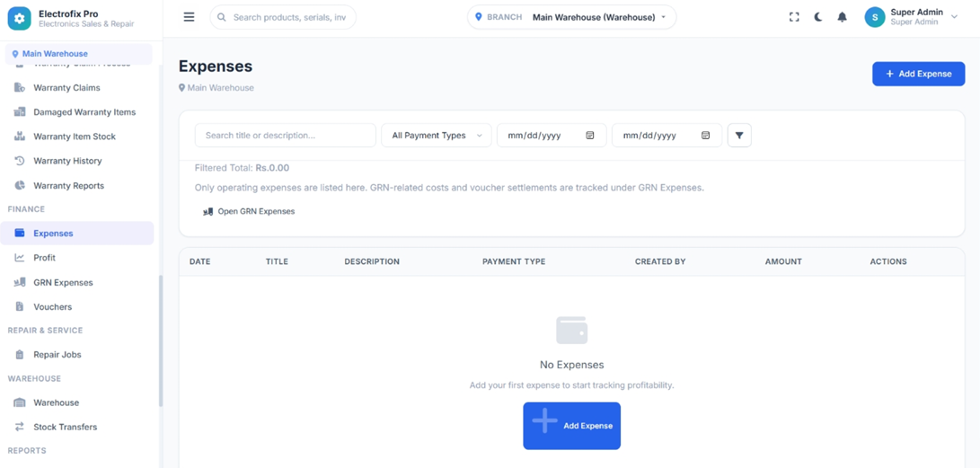Click the global product search box
Image resolution: width=980 pixels, height=468 pixels.
point(282,17)
